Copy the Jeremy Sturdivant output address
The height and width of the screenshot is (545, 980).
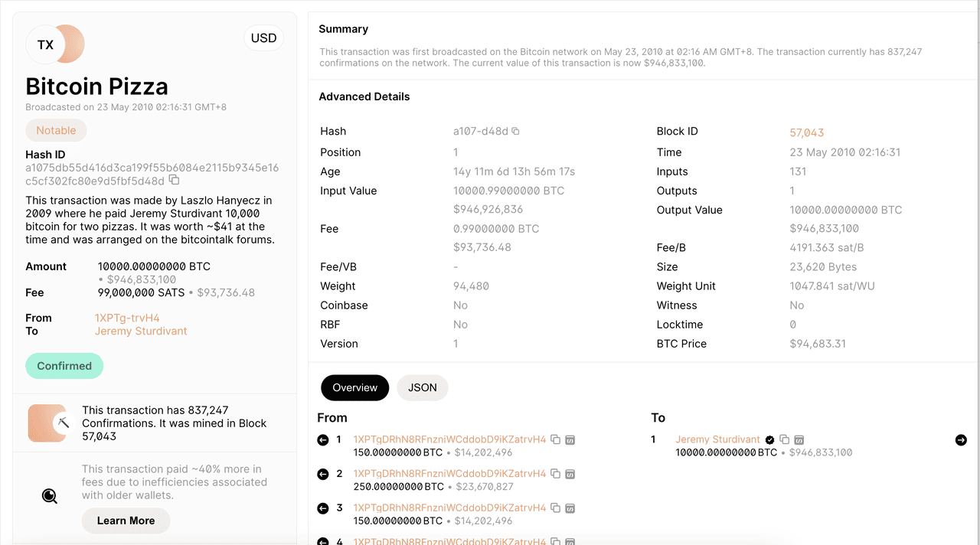point(784,440)
